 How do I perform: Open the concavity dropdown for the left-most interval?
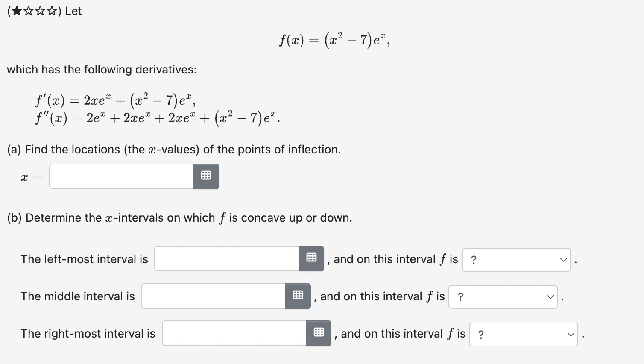(x=516, y=259)
